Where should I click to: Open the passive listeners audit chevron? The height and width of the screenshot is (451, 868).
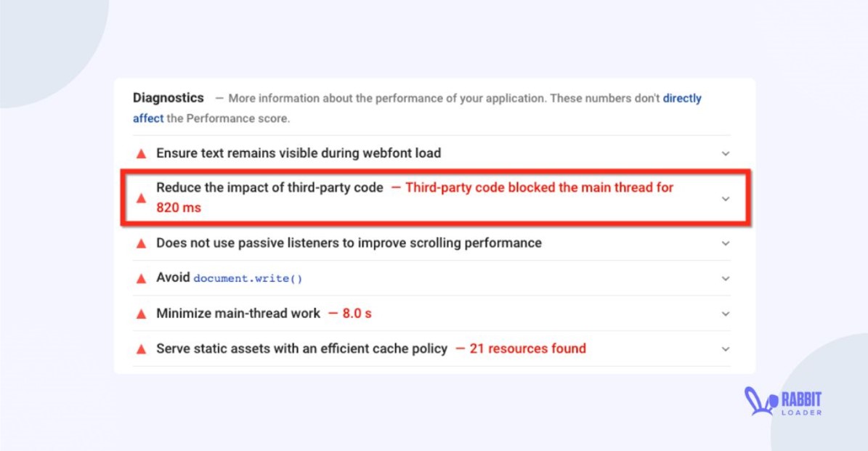click(725, 243)
